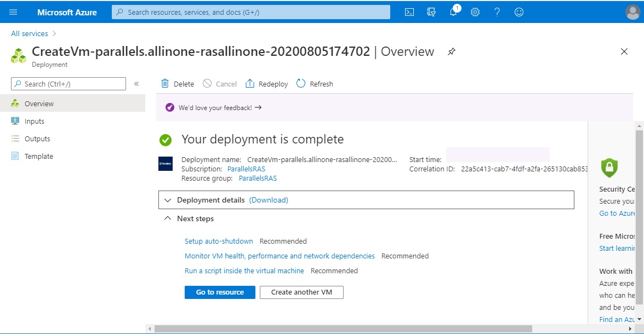Open the Setup auto-shutdown link

click(219, 241)
